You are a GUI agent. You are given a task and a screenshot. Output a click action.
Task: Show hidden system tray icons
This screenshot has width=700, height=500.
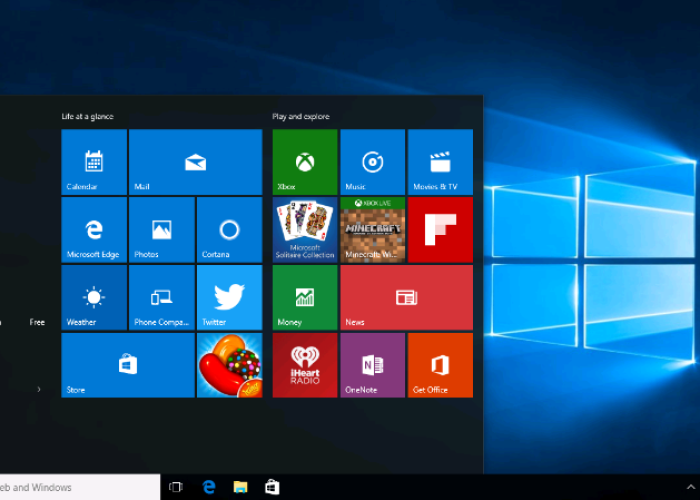pyautogui.click(x=691, y=487)
